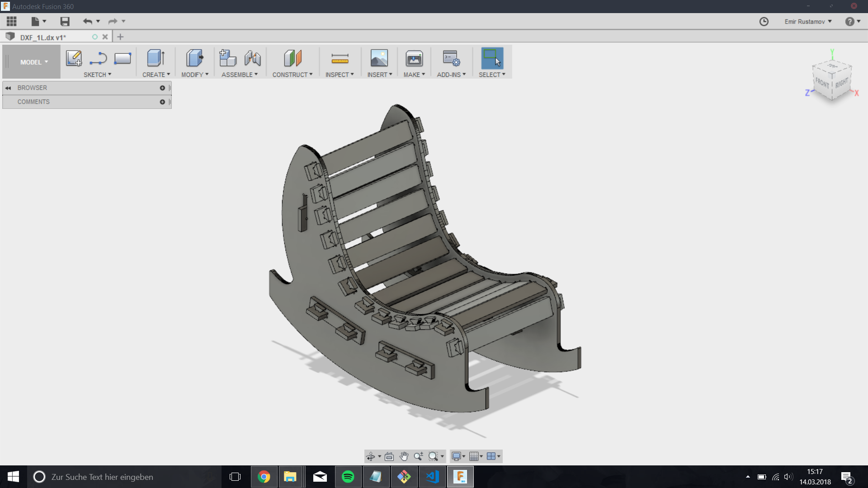This screenshot has width=868, height=488.
Task: Select the Press Pull modify icon
Action: 194,58
